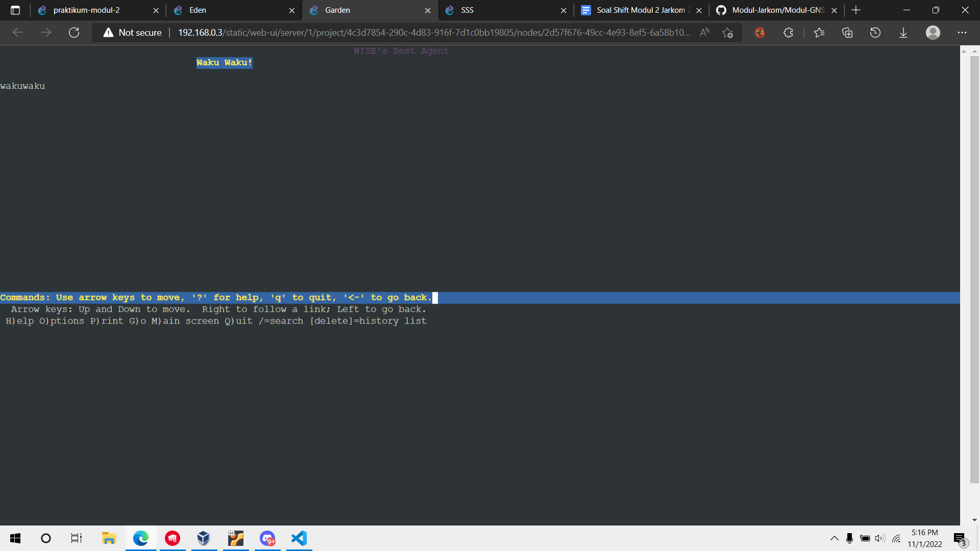Switch to the Eden tab
980x551 pixels.
(230, 10)
